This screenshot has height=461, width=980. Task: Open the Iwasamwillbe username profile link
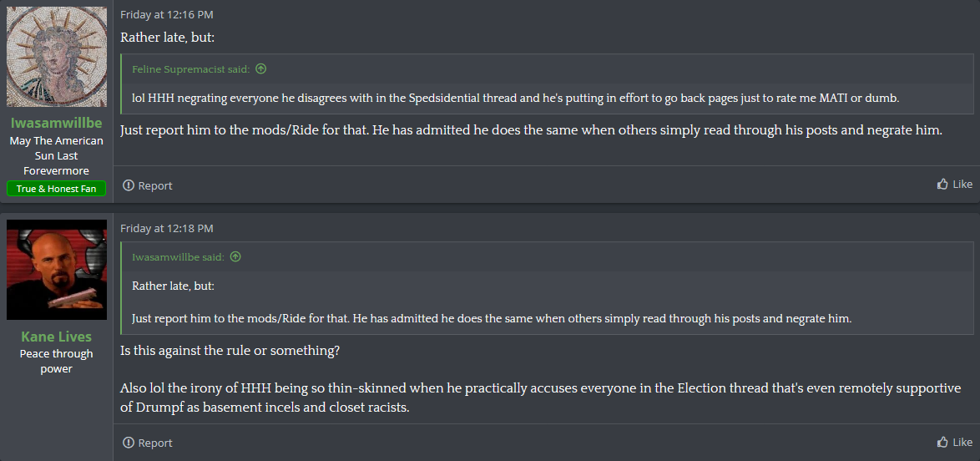coord(56,123)
